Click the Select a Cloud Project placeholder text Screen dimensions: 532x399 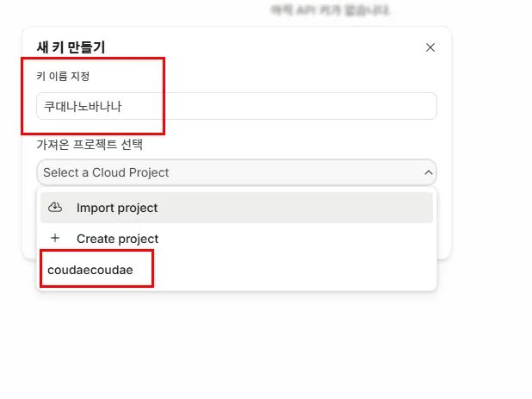pyautogui.click(x=106, y=172)
